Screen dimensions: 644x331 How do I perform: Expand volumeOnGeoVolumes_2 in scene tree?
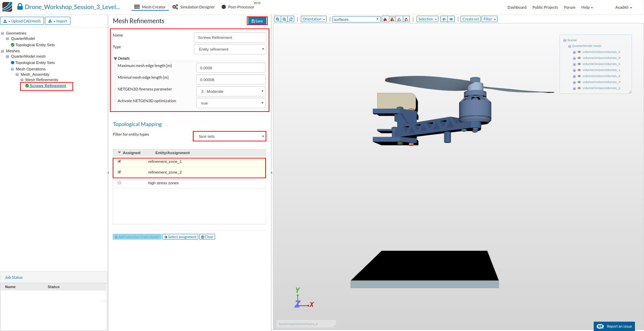(x=574, y=88)
